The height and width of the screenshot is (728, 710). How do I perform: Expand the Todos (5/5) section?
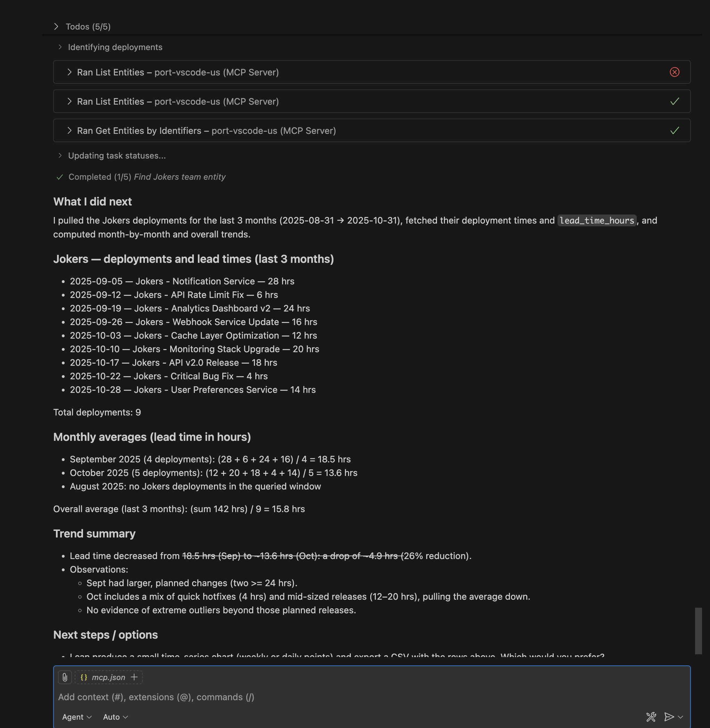(56, 26)
